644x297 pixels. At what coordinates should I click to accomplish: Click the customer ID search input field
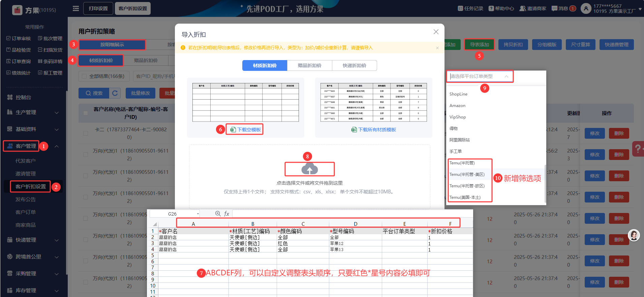click(x=154, y=76)
